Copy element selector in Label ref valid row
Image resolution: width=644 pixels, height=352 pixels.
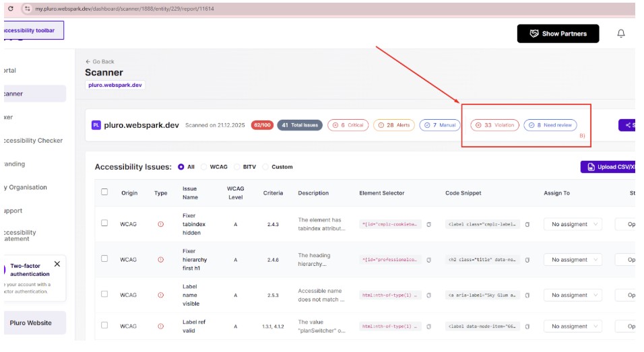pos(428,326)
